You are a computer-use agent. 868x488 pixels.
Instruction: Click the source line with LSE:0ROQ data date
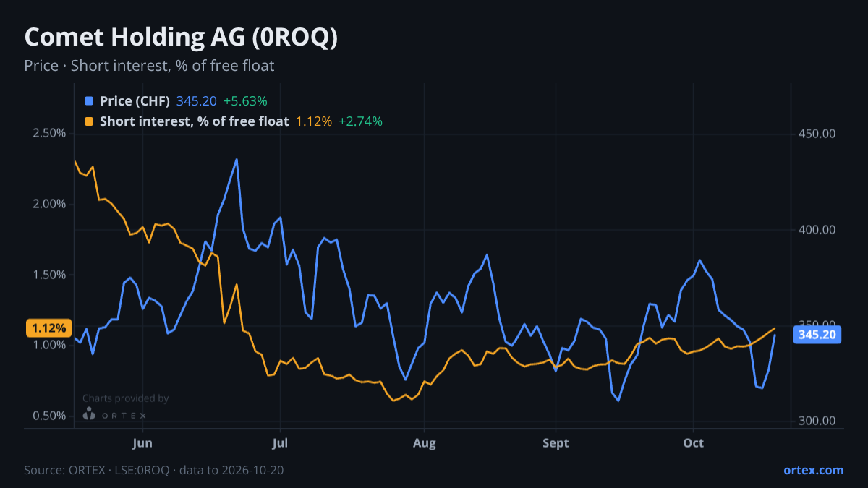point(154,470)
